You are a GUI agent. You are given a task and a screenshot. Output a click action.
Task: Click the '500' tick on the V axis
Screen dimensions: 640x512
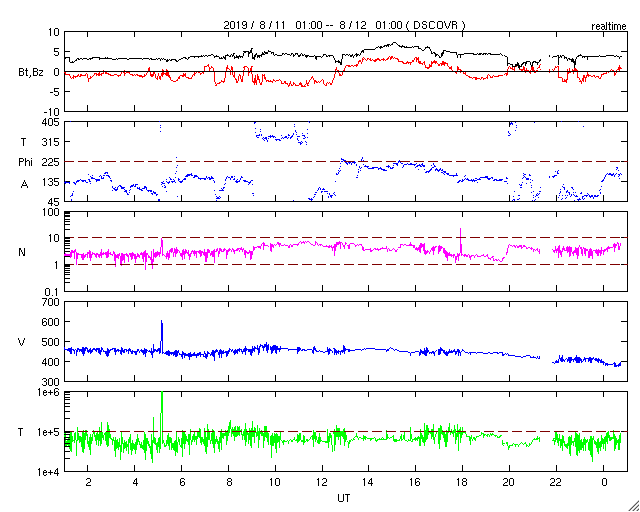click(51, 342)
